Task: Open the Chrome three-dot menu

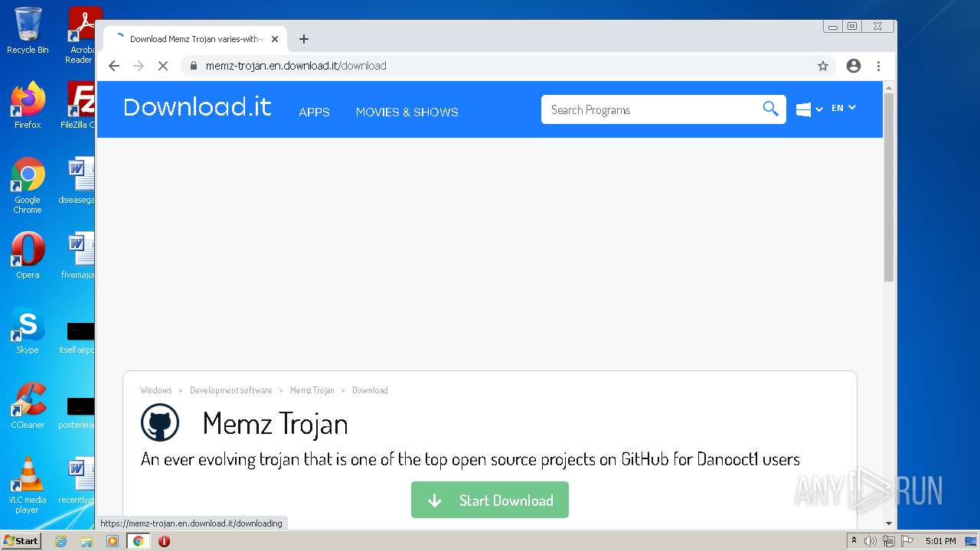Action: coord(878,66)
